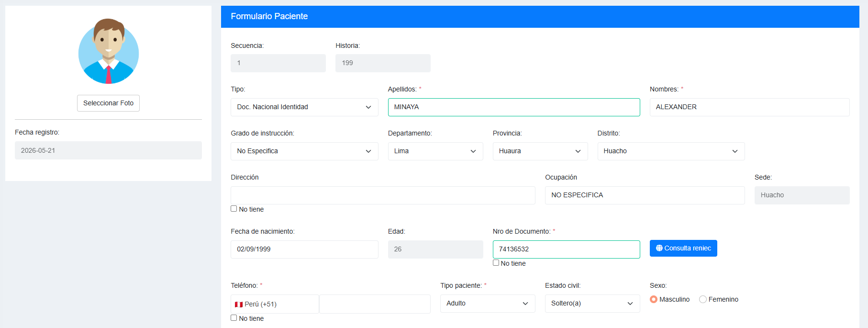This screenshot has height=328, width=868.
Task: Expand the Provincia dropdown showing Huaura
Action: [x=540, y=151]
